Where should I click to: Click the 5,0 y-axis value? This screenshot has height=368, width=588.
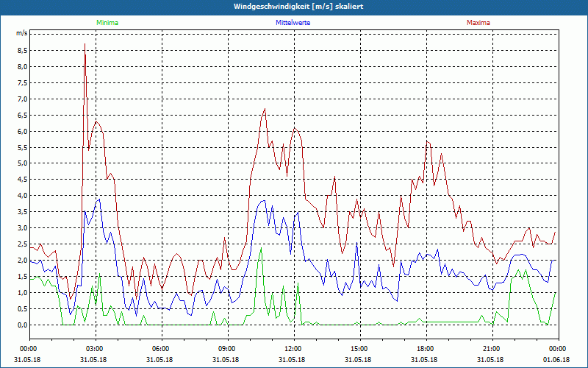click(23, 163)
